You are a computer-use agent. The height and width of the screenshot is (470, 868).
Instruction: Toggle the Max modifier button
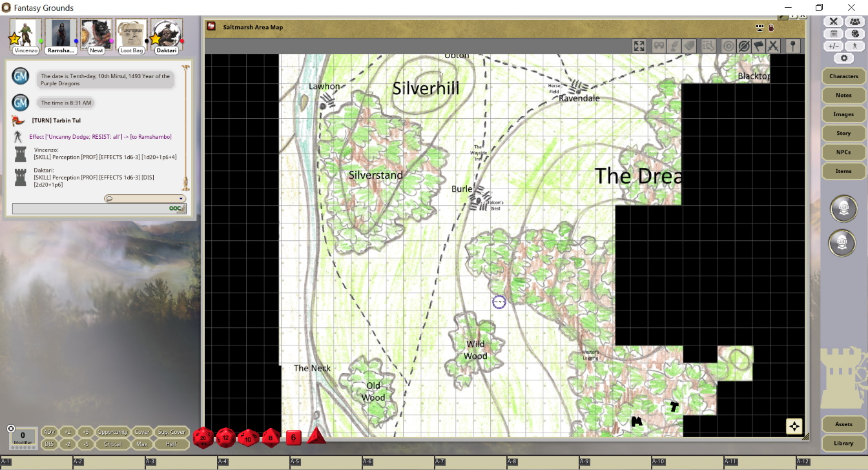(x=142, y=444)
